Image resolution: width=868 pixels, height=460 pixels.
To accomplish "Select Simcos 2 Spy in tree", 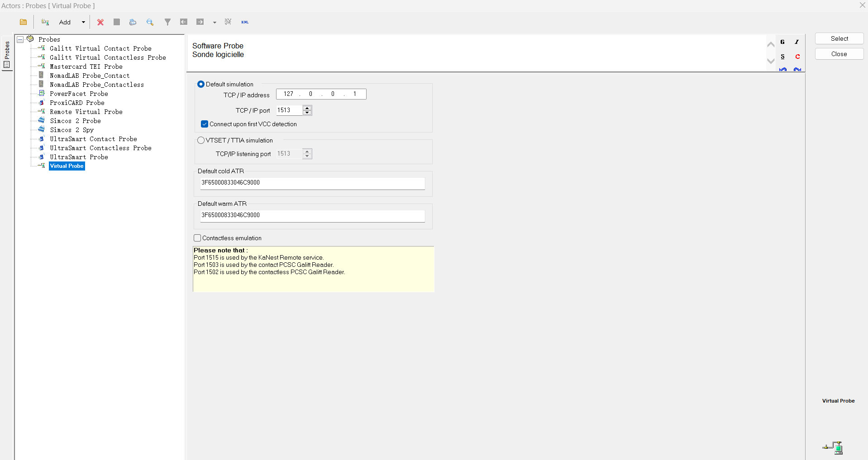I will [72, 130].
